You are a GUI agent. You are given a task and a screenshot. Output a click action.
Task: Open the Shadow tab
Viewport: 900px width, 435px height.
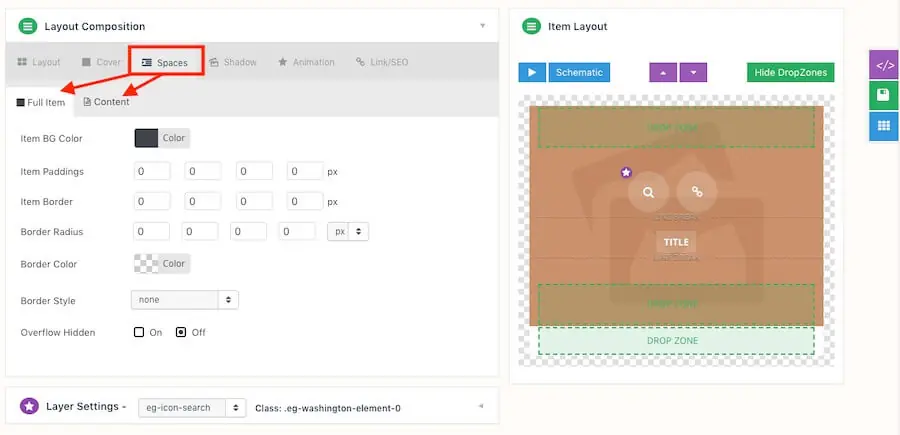[233, 62]
